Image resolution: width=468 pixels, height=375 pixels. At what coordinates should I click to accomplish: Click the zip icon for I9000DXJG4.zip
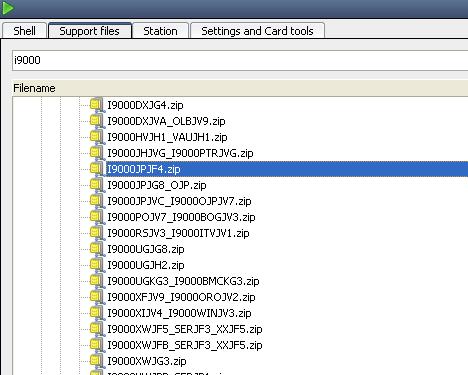point(96,105)
